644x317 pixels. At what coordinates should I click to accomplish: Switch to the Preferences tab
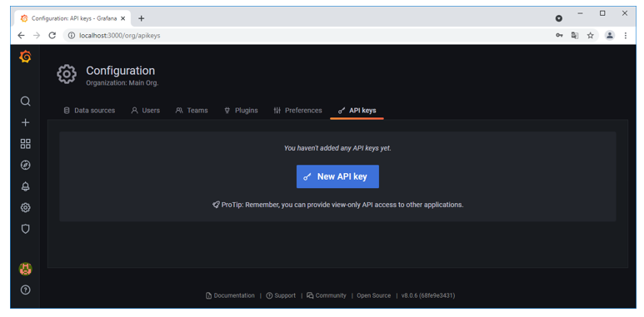click(297, 111)
